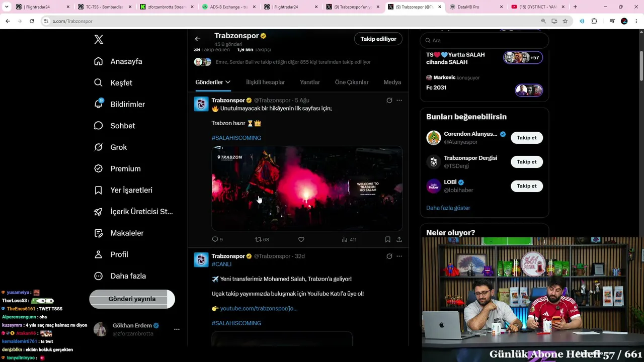Screen dimensions: 644x362
Task: Ask Grok about the 5 Ağu post
Action: (x=389, y=101)
